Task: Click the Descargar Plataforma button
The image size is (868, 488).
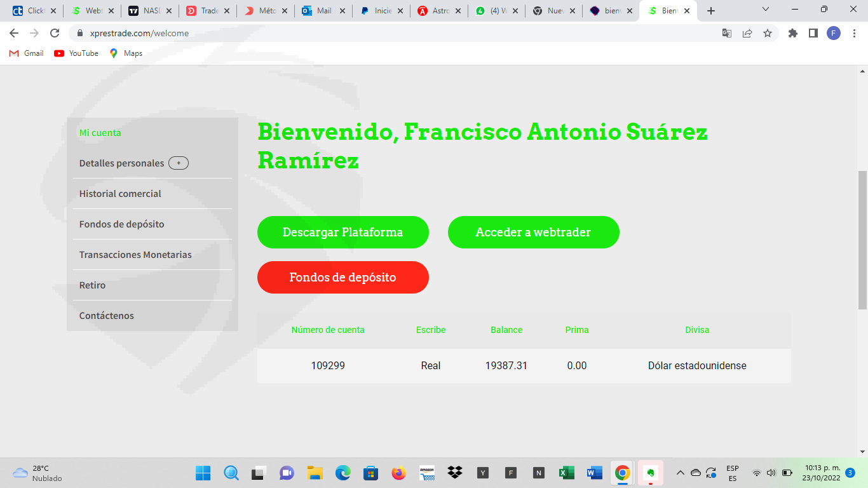Action: [x=342, y=233]
